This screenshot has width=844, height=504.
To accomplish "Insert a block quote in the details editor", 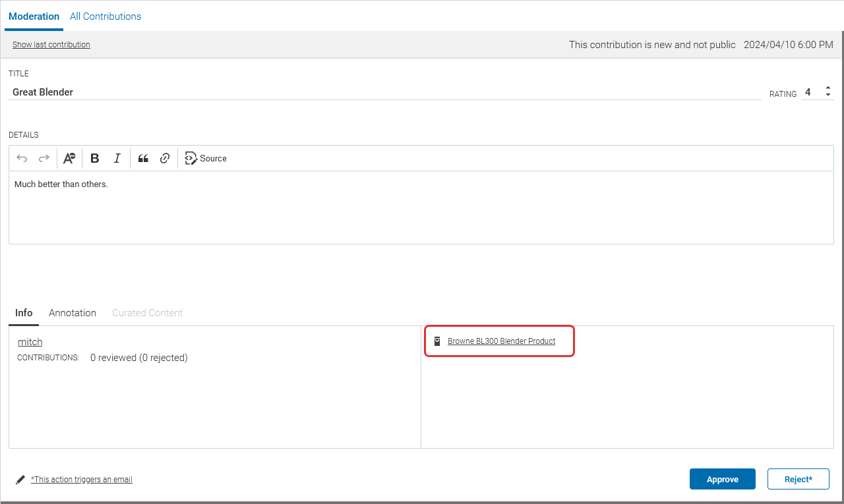I will [143, 158].
